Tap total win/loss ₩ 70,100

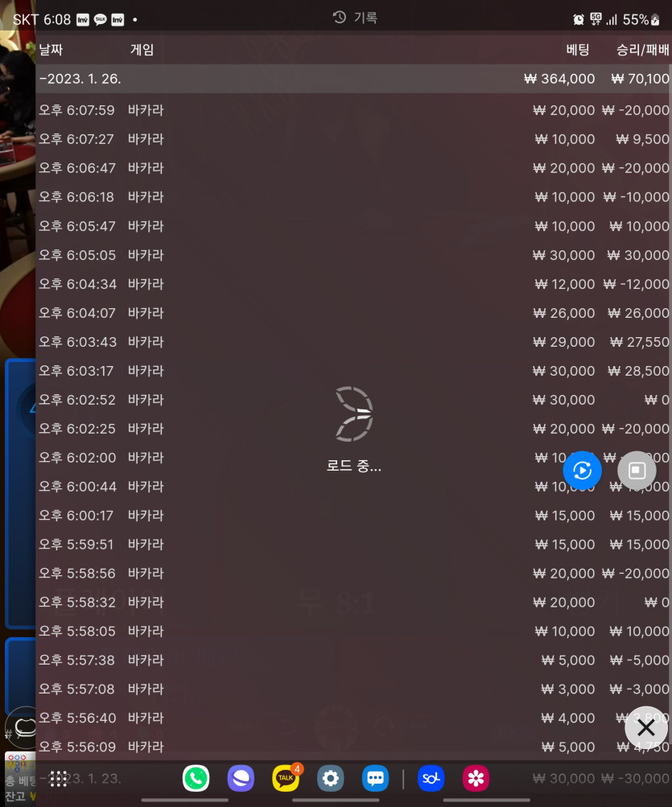click(640, 79)
